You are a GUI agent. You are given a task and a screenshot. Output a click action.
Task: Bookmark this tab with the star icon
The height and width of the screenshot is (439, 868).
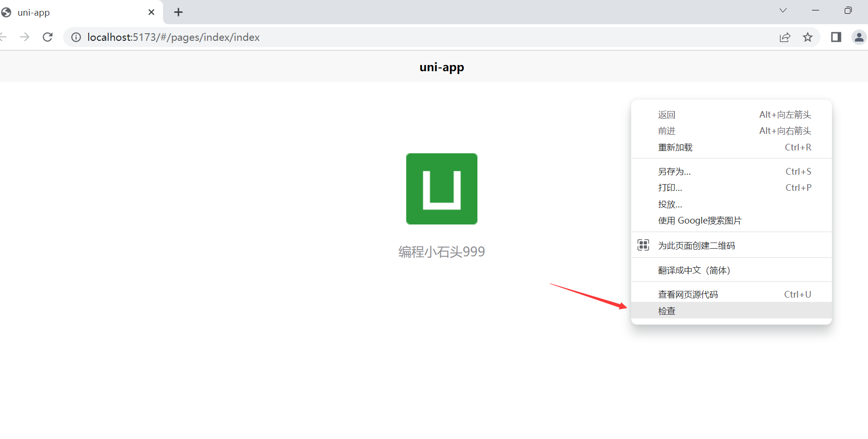click(808, 37)
